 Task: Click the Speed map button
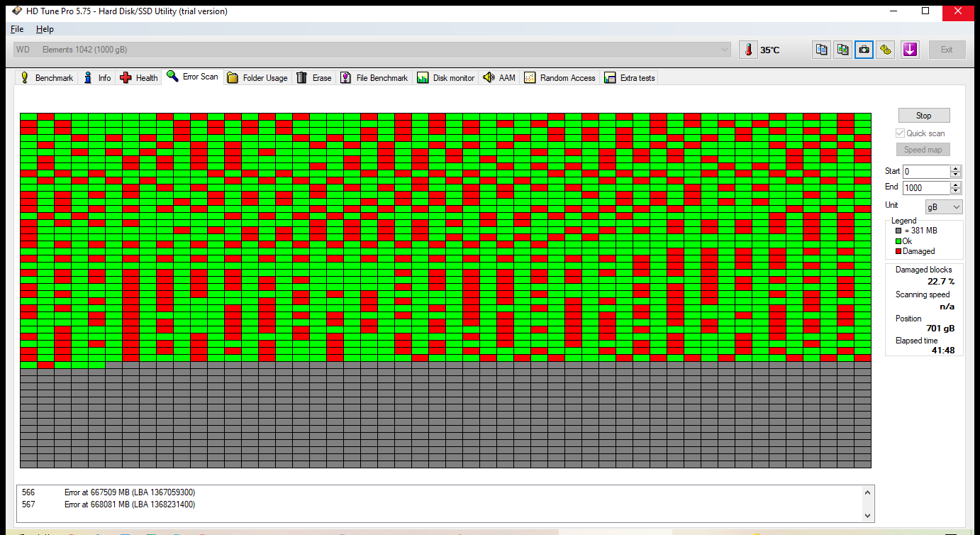923,150
